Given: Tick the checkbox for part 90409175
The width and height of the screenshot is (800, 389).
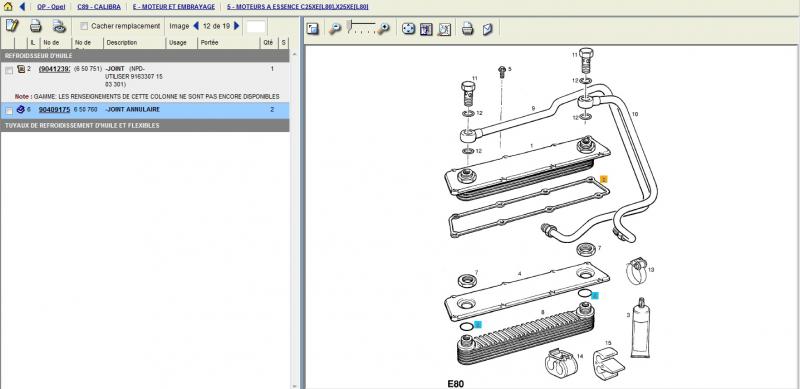Looking at the screenshot, I should (x=9, y=111).
